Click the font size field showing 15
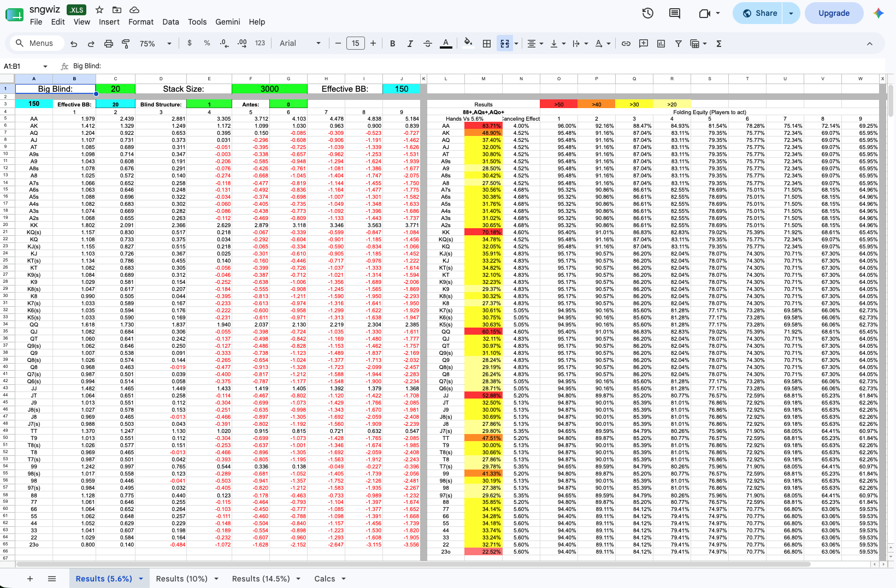Viewport: 896px width, 588px height. (x=356, y=43)
